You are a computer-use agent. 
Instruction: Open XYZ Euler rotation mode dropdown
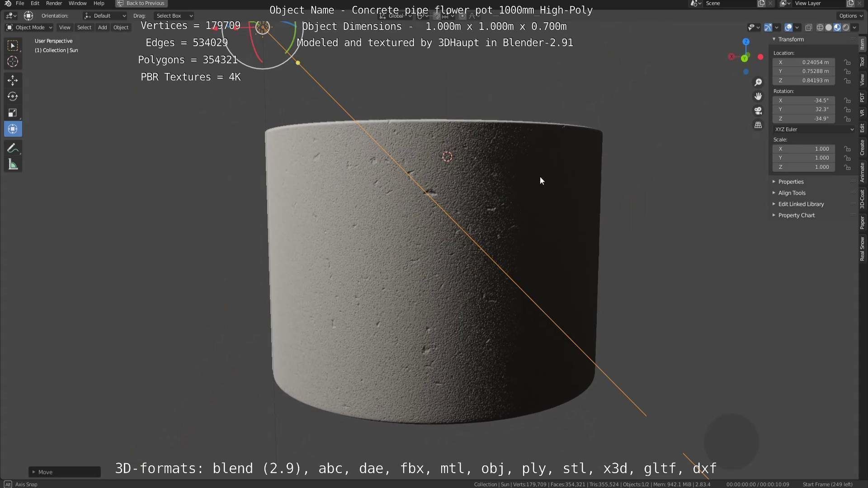coord(814,129)
